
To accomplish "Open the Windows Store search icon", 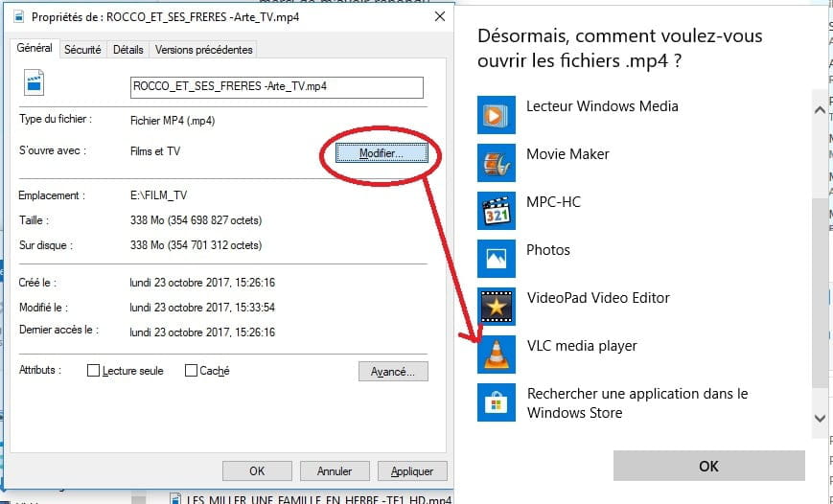I will pyautogui.click(x=497, y=402).
